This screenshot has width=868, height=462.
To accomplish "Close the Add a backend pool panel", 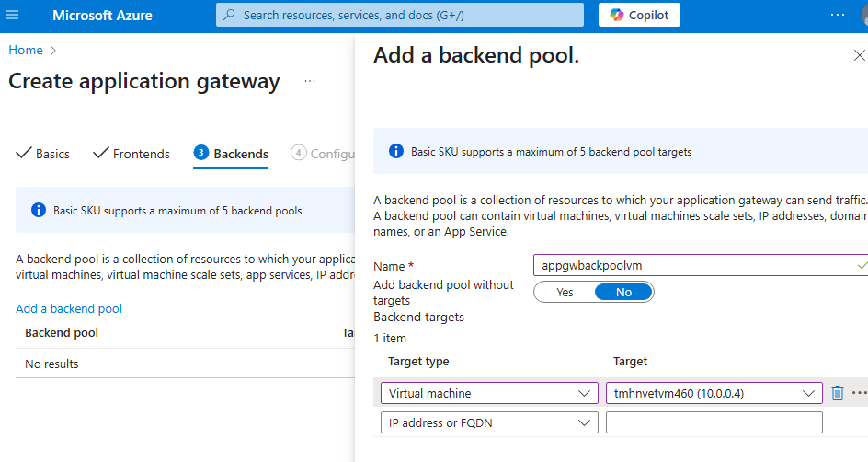I will pos(859,56).
